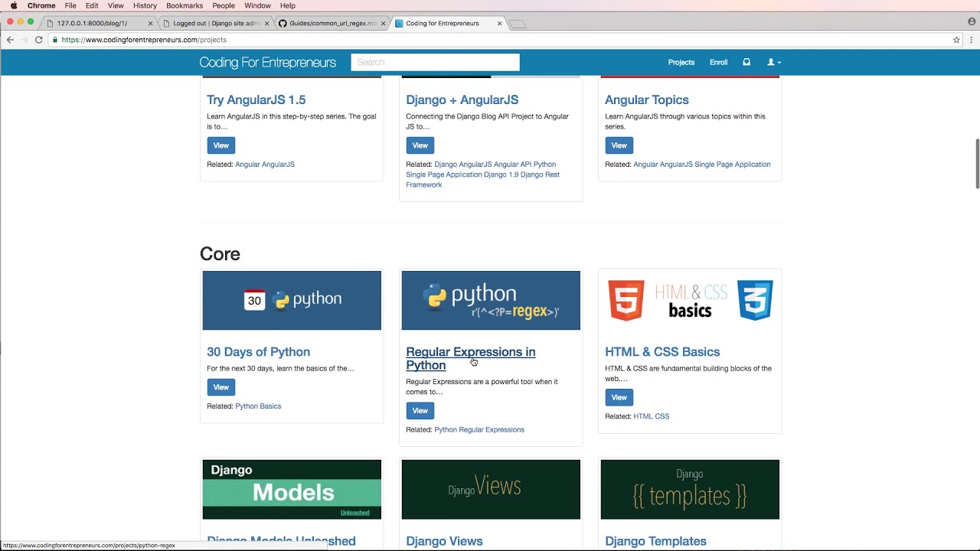
Task: Go to Coding For Entrepreneurs home logo
Action: point(268,62)
